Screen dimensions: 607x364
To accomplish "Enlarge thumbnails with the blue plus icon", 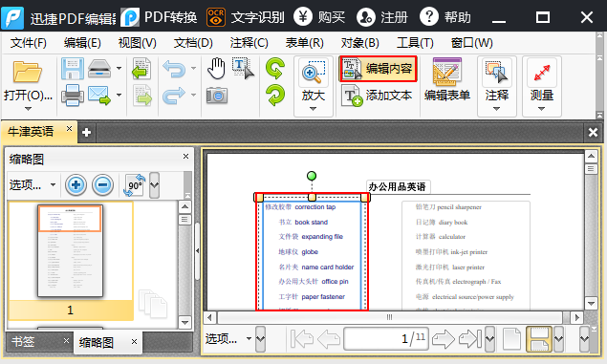I will 76,185.
